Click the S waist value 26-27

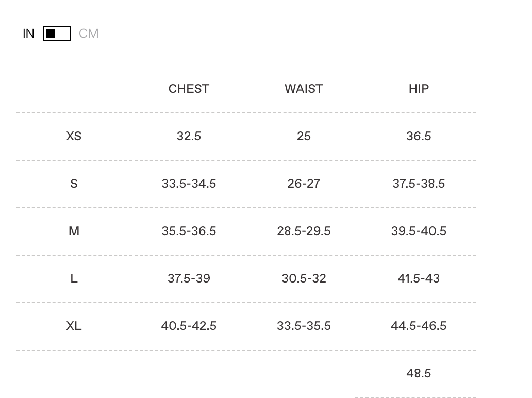tap(304, 184)
